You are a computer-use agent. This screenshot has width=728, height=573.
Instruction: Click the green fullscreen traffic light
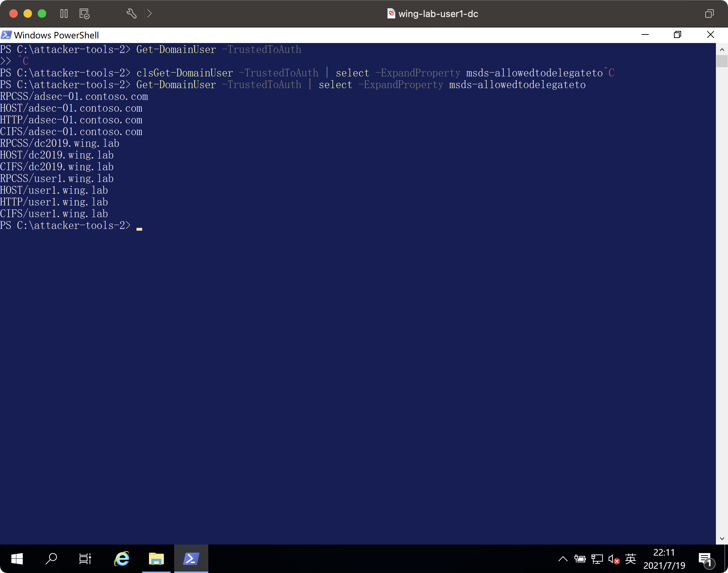42,14
